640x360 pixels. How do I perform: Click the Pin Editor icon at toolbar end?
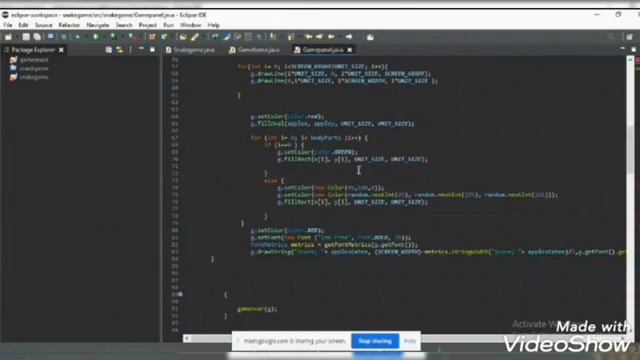point(370,37)
